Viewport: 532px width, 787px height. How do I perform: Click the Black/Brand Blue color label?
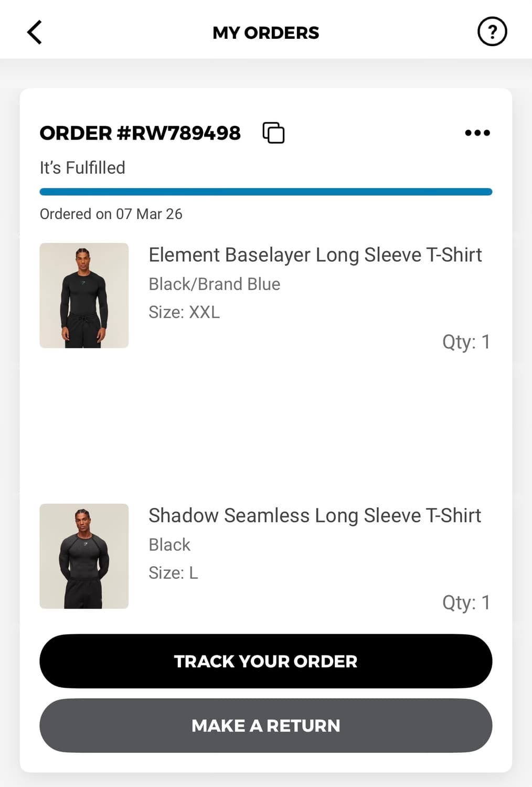point(214,284)
